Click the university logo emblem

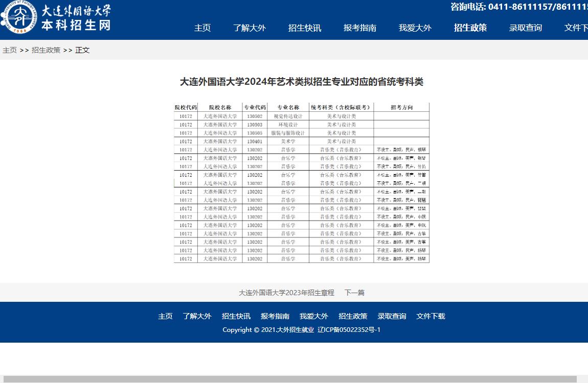[x=19, y=17]
